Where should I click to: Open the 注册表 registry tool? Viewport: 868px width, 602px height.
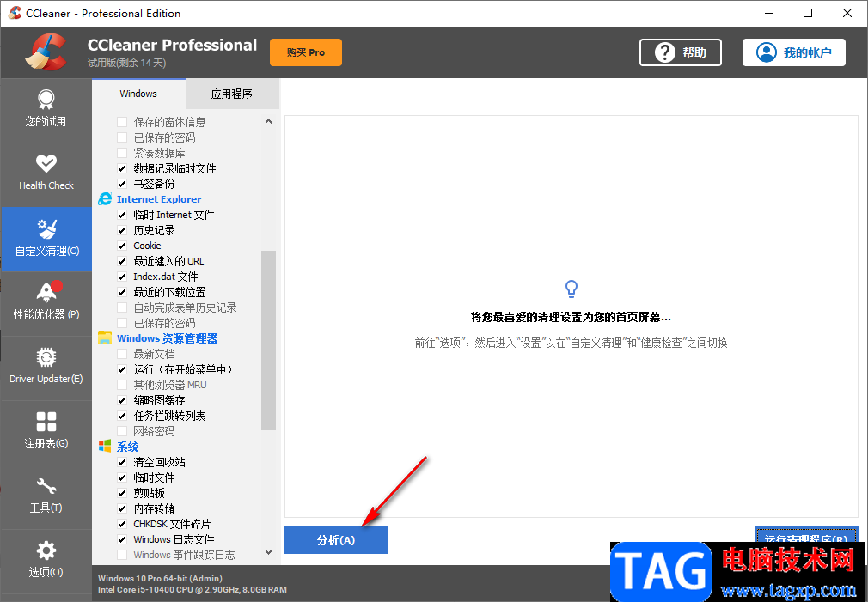(x=46, y=432)
